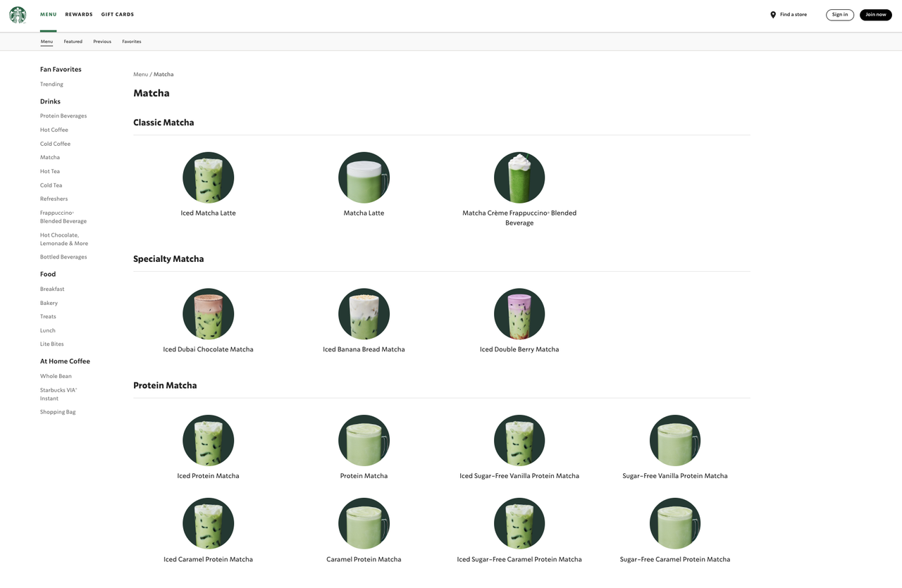The image size is (902, 588).
Task: Choose Matcha in the sidebar Drinks list
Action: 50,158
